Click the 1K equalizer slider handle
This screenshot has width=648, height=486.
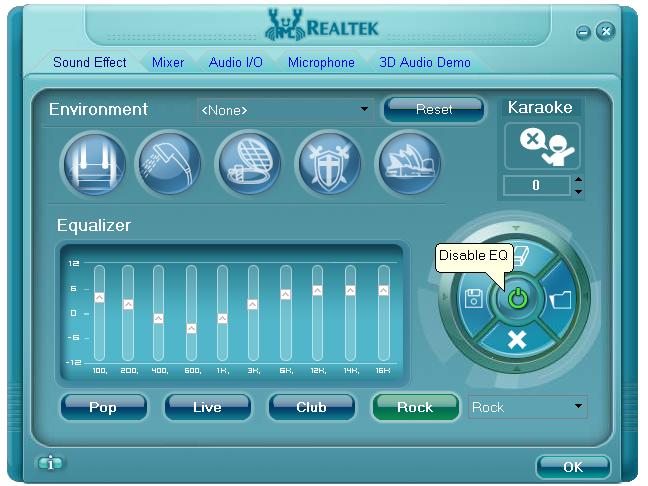222,319
